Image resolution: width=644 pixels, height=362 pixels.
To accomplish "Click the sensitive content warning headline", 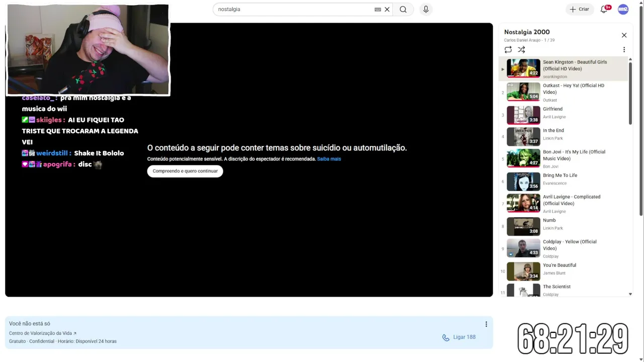I will tap(277, 147).
